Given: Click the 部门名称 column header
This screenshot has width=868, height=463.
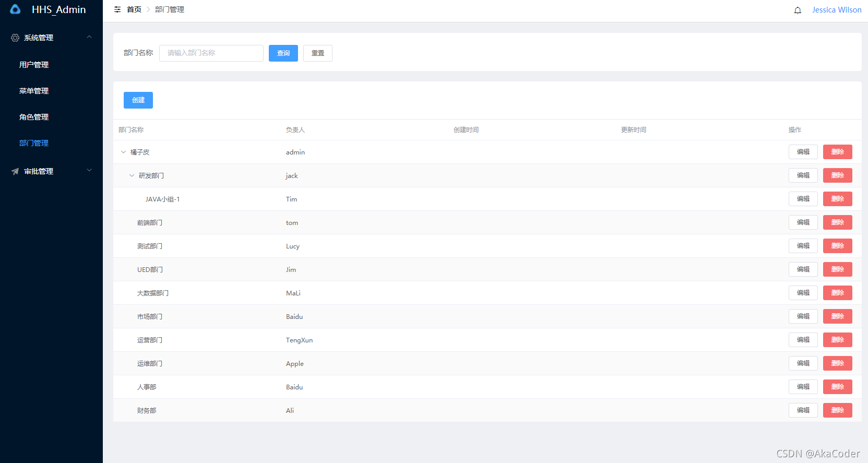Looking at the screenshot, I should coord(131,130).
